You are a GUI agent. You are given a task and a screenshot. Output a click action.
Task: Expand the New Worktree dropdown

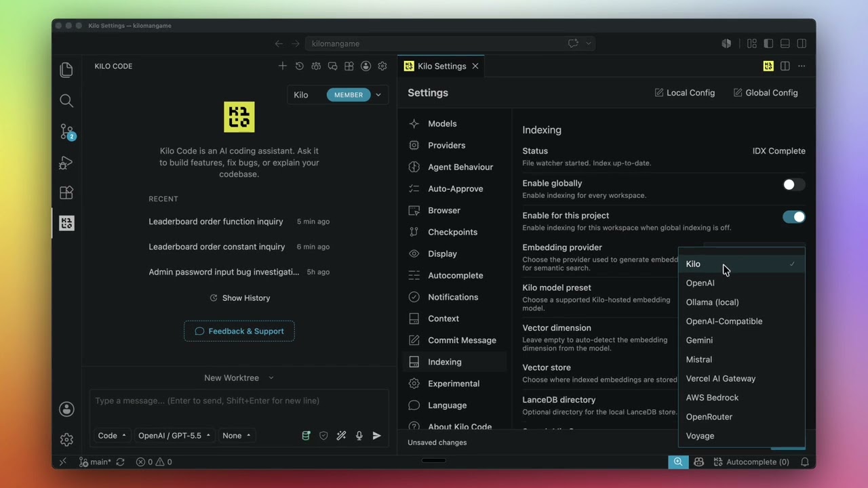click(239, 378)
